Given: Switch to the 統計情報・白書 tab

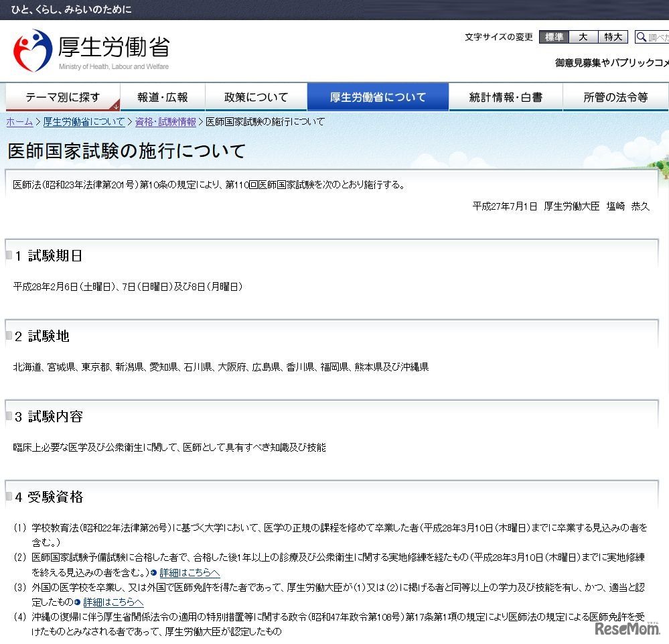Looking at the screenshot, I should 506,96.
